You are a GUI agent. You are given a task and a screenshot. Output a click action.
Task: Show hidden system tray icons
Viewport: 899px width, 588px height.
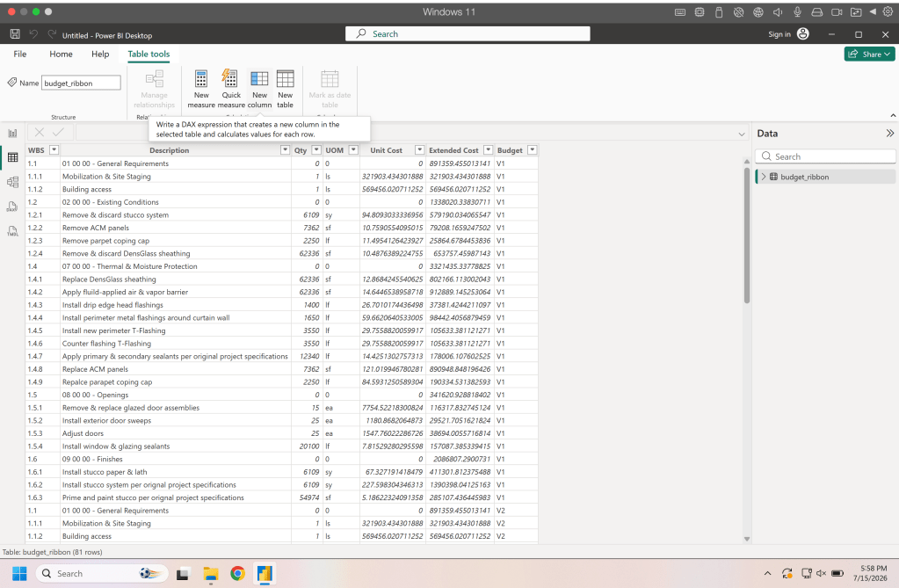click(767, 573)
